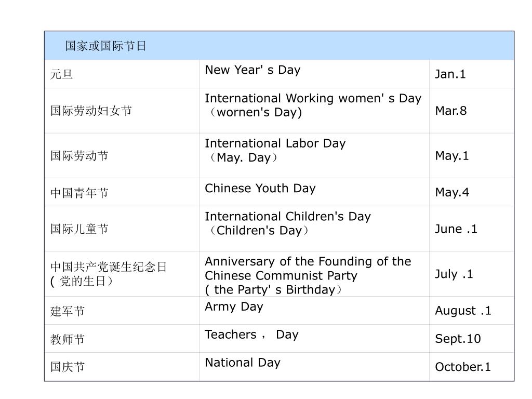This screenshot has height=399, width=532.
Task: Click Chinese Youth Day text
Action: click(260, 188)
